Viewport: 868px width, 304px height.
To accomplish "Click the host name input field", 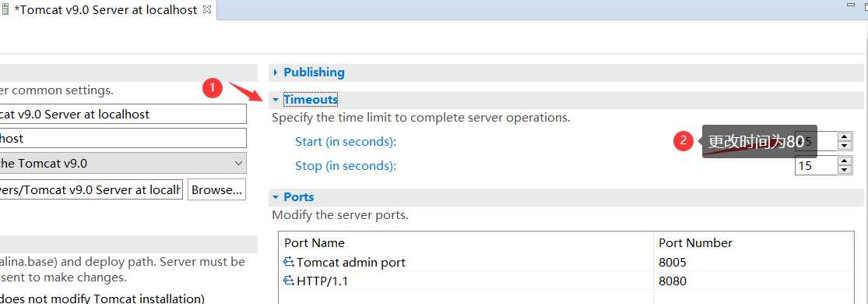I will point(123,138).
